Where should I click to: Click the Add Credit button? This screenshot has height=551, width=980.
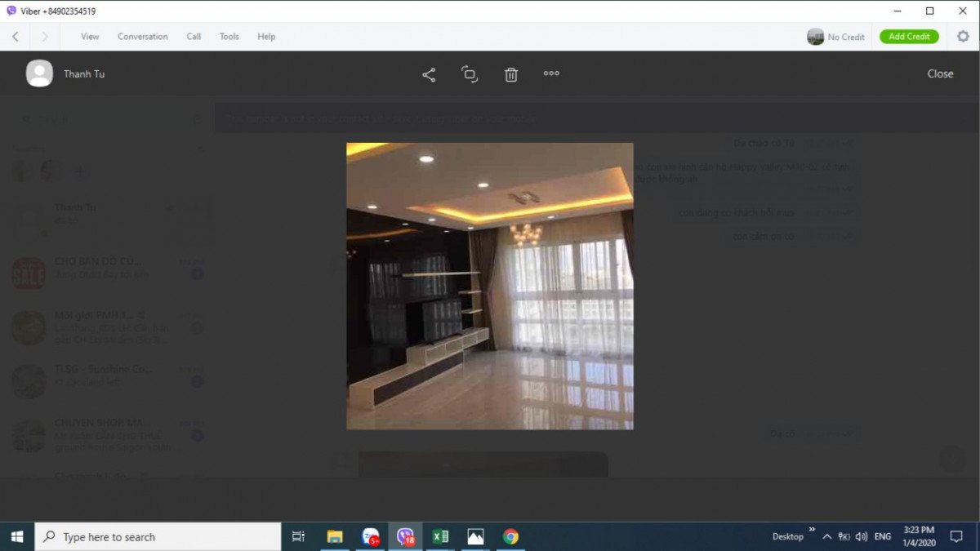pyautogui.click(x=909, y=37)
